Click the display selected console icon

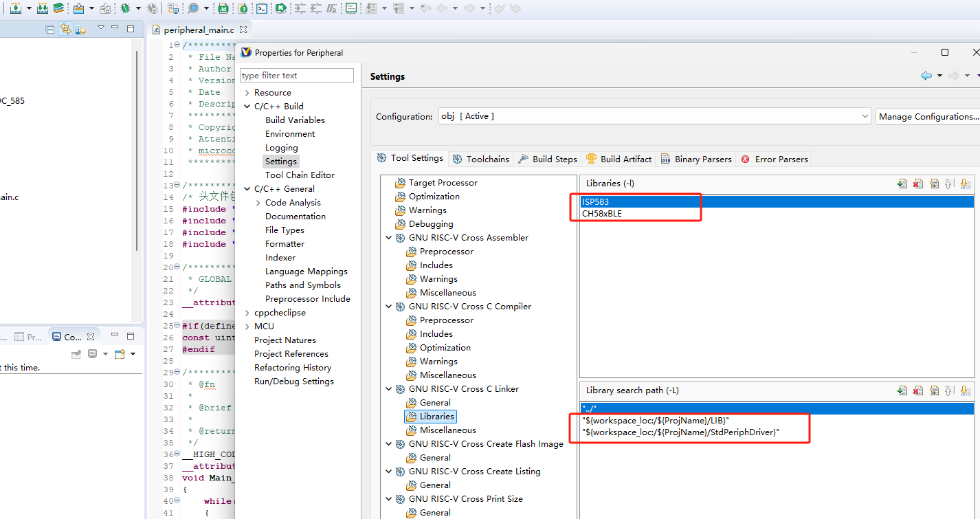(x=92, y=354)
